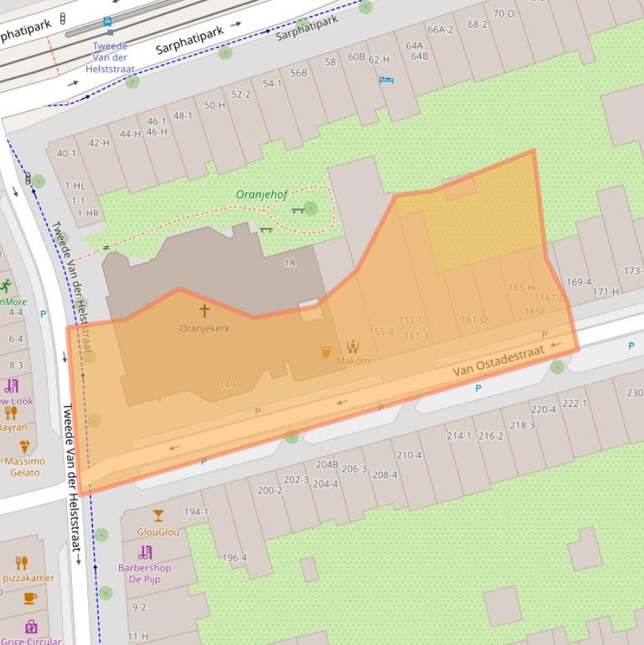Select the Grice Circular shop icon
Screen dimensions: 644x645
[x=32, y=627]
